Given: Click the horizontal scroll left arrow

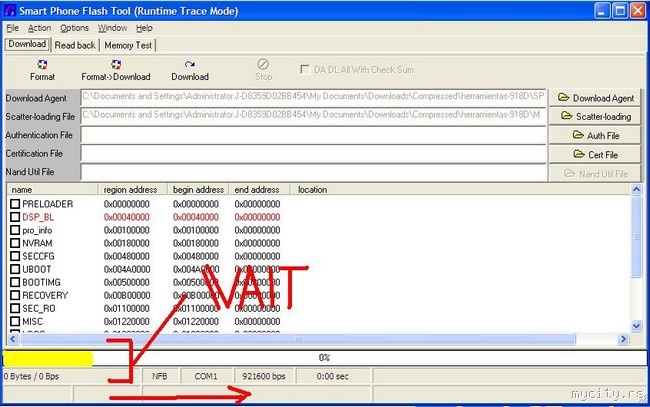Looking at the screenshot, I should coord(12,339).
